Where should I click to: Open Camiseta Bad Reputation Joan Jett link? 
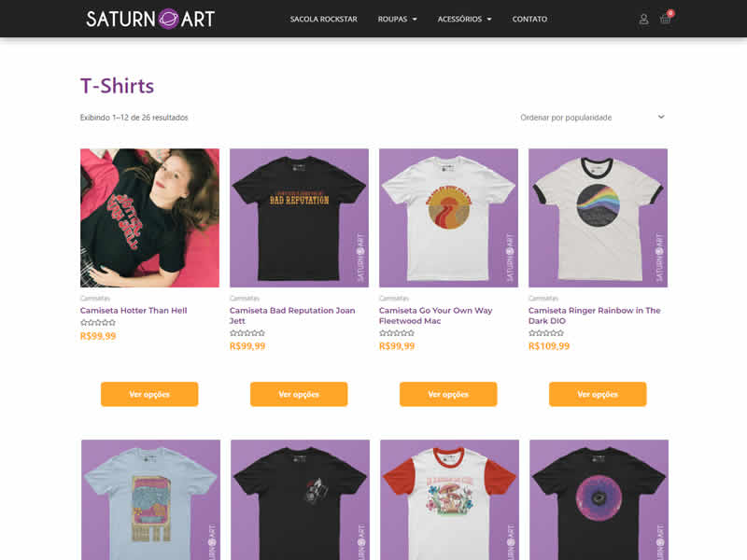pos(292,315)
